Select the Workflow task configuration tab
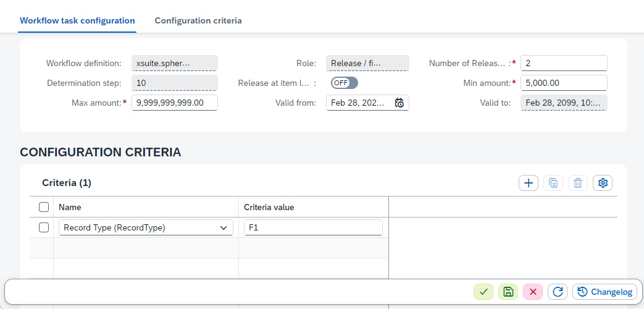This screenshot has width=644, height=309. [77, 20]
